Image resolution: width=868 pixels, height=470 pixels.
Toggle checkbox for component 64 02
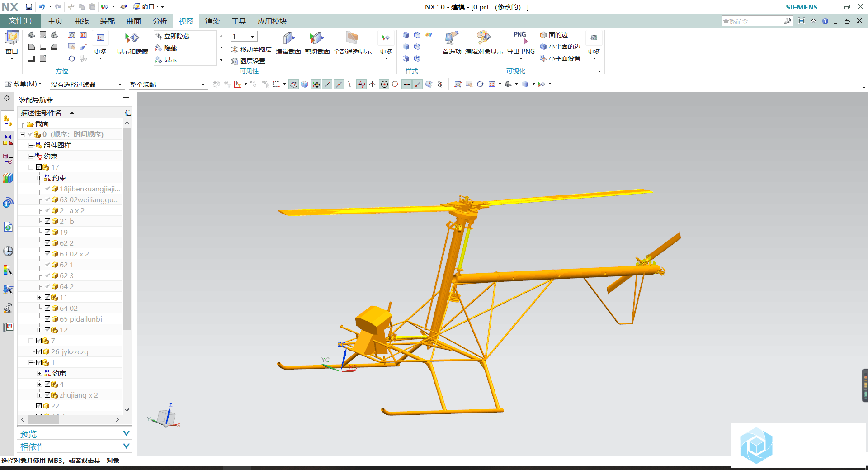(47, 308)
